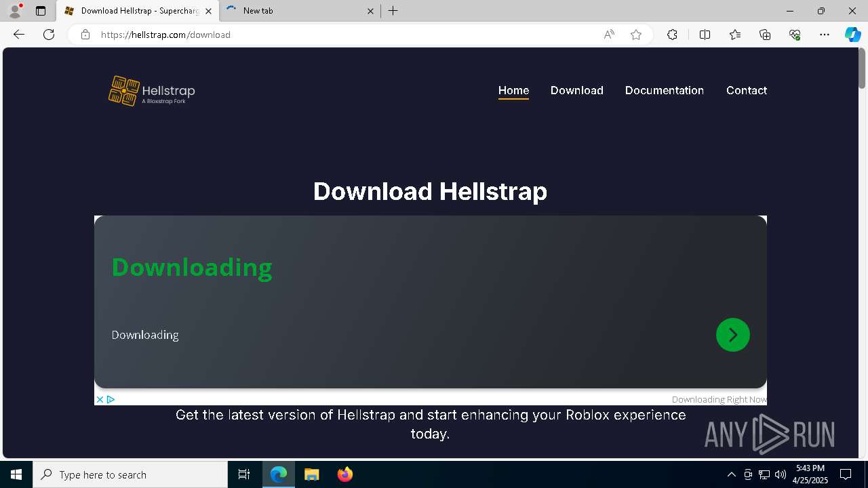The width and height of the screenshot is (868, 488).
Task: Open the Extensions menu
Action: pos(672,35)
